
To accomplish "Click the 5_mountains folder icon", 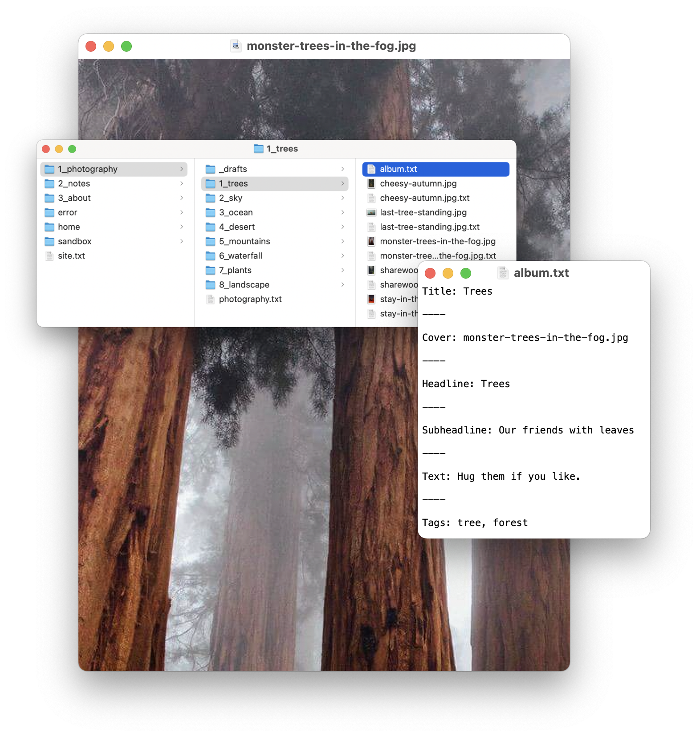I will click(x=211, y=241).
